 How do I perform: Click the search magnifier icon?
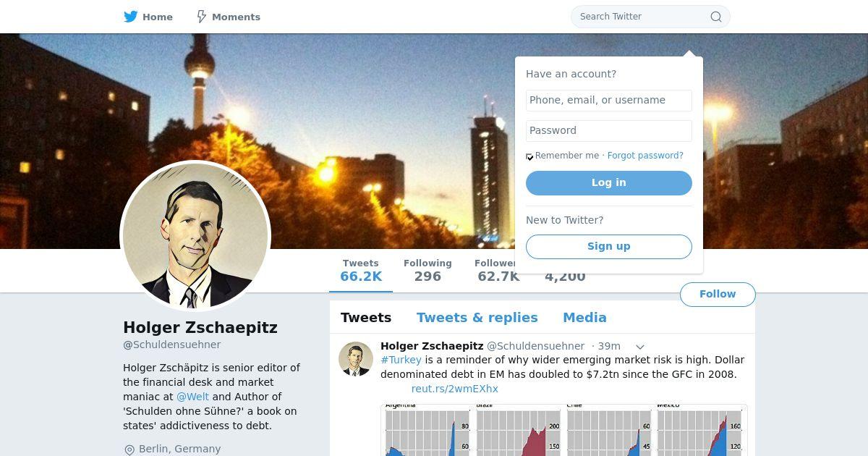click(716, 17)
